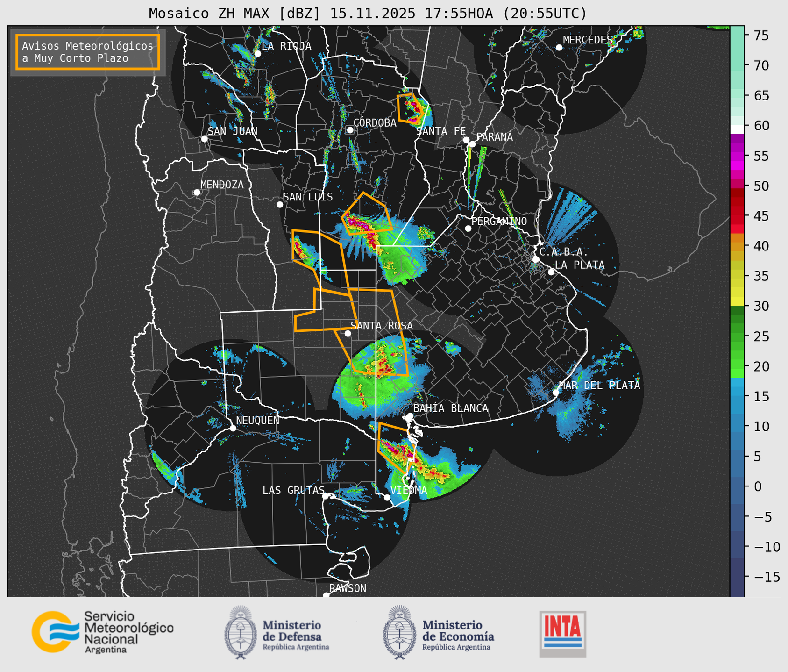Click the orange warning polygon near Santa Fe
The image size is (788, 672).
pyautogui.click(x=410, y=108)
